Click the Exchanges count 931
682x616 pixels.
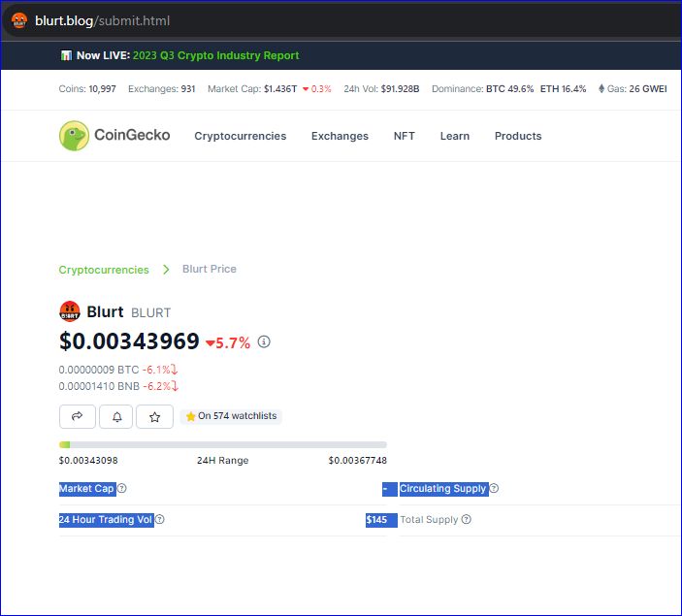click(x=188, y=88)
